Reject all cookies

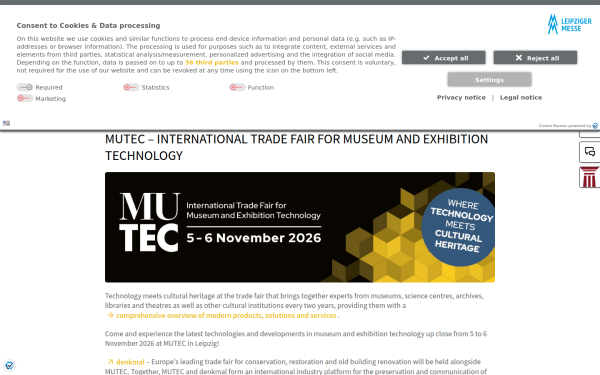coord(535,58)
